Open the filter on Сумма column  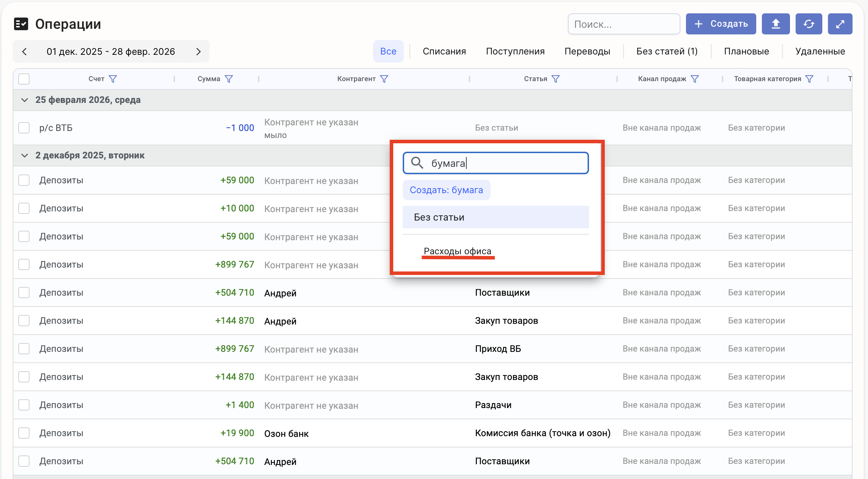(229, 79)
